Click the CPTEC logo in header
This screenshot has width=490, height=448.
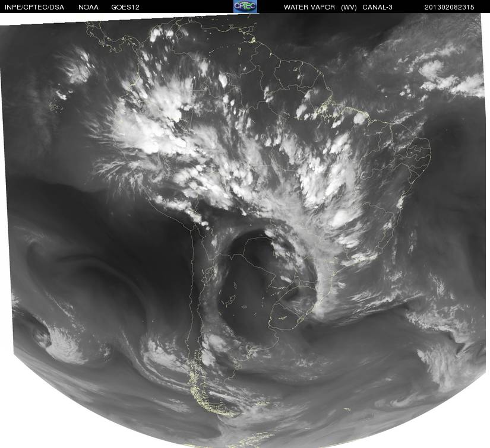pyautogui.click(x=246, y=7)
